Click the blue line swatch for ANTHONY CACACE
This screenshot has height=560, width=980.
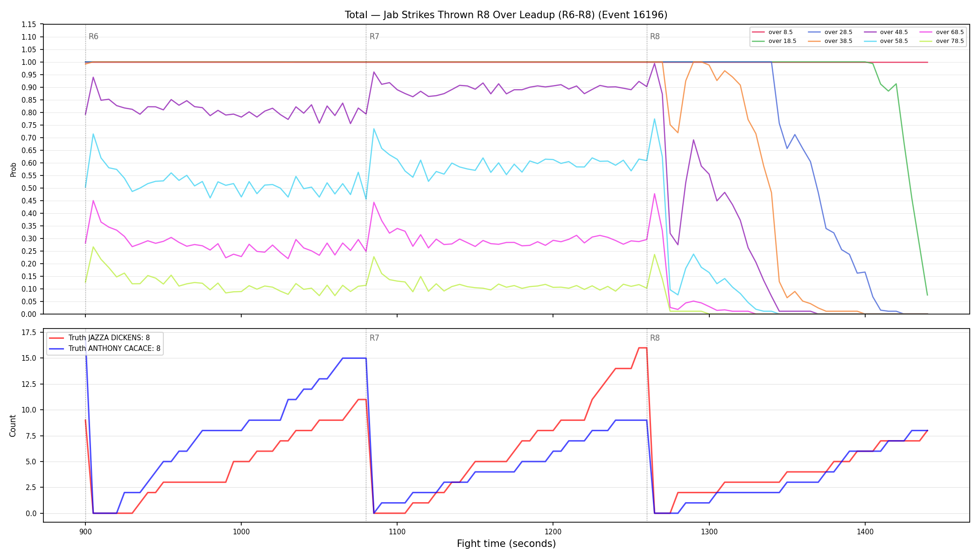click(x=56, y=349)
